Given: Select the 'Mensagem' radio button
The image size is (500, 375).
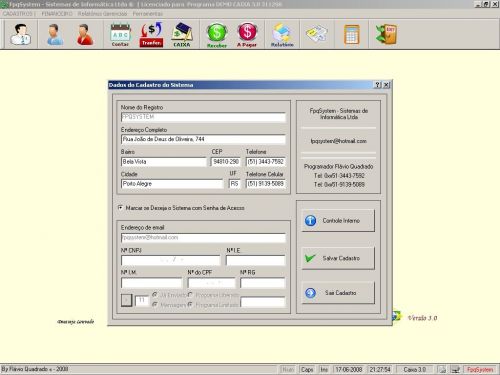Looking at the screenshot, I should coord(155,304).
